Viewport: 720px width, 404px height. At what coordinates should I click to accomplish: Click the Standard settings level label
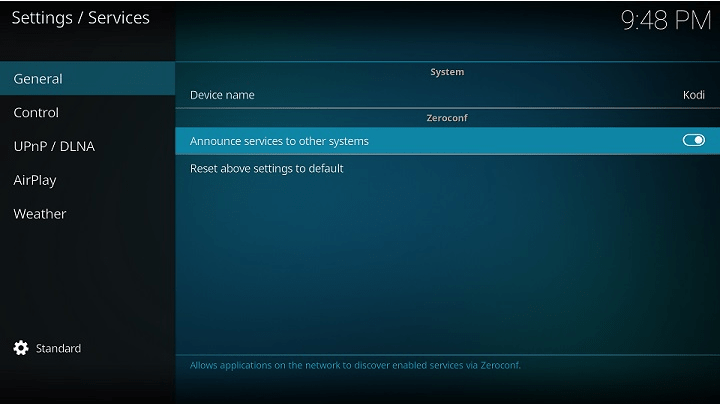click(x=58, y=348)
